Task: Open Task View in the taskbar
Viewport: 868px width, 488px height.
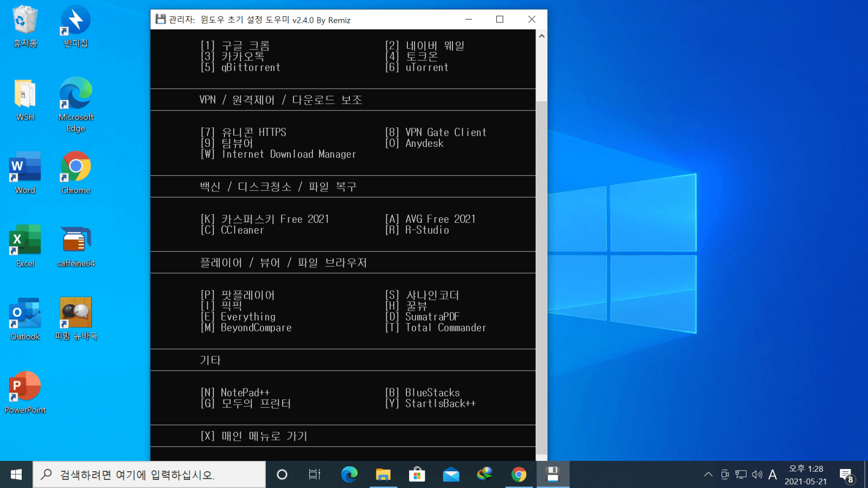Action: click(x=315, y=474)
